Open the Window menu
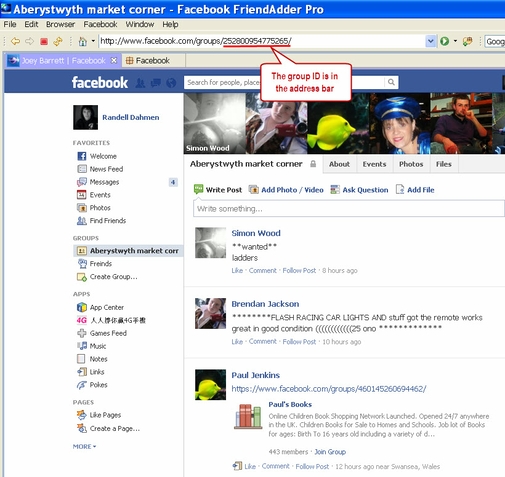 tap(140, 24)
